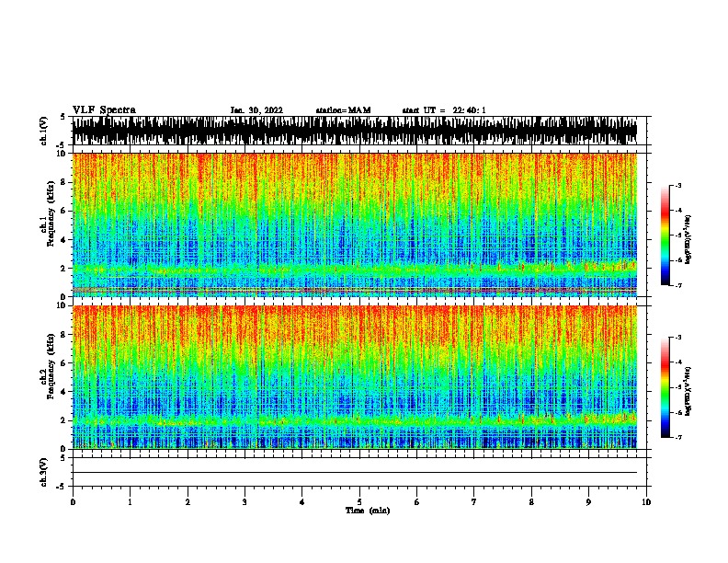
Task: Click the 8 kHz tick on ch.2 frequency axis
Action: pyautogui.click(x=64, y=335)
